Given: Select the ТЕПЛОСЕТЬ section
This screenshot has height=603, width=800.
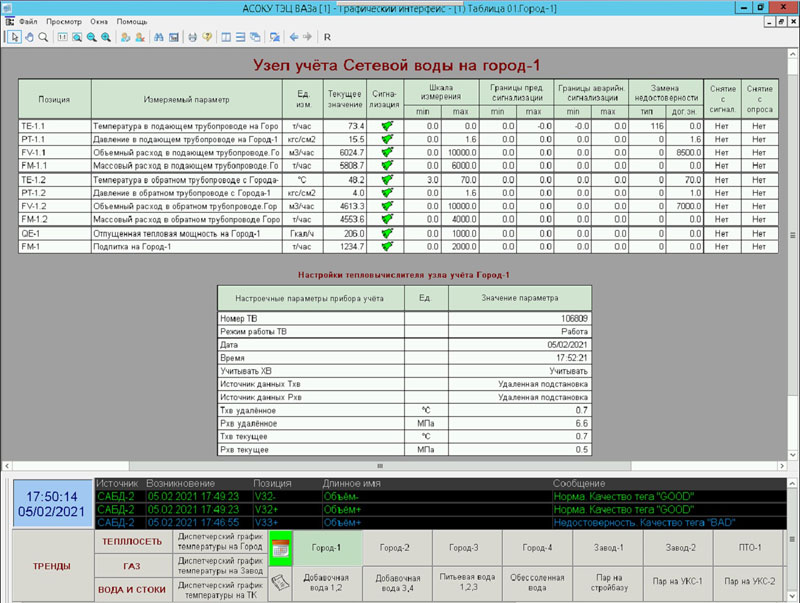Looking at the screenshot, I should [132, 542].
